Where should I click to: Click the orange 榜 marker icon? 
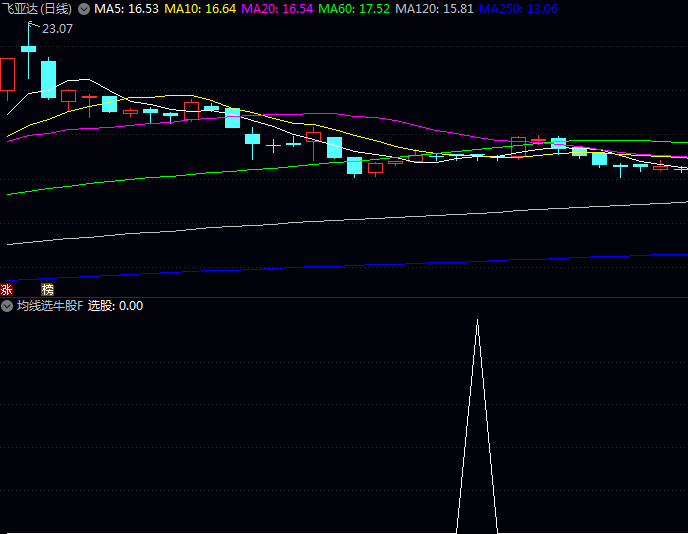coord(47,289)
